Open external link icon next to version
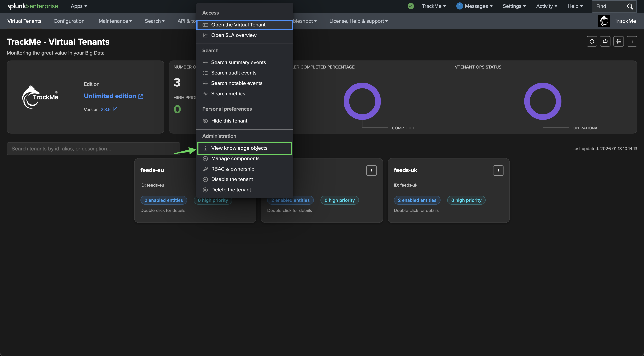The image size is (644, 356). coord(115,109)
